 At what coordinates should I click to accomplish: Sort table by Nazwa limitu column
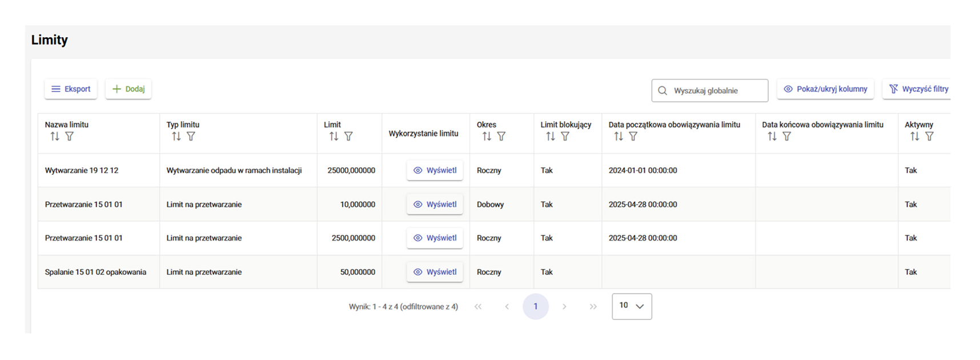[x=55, y=137]
